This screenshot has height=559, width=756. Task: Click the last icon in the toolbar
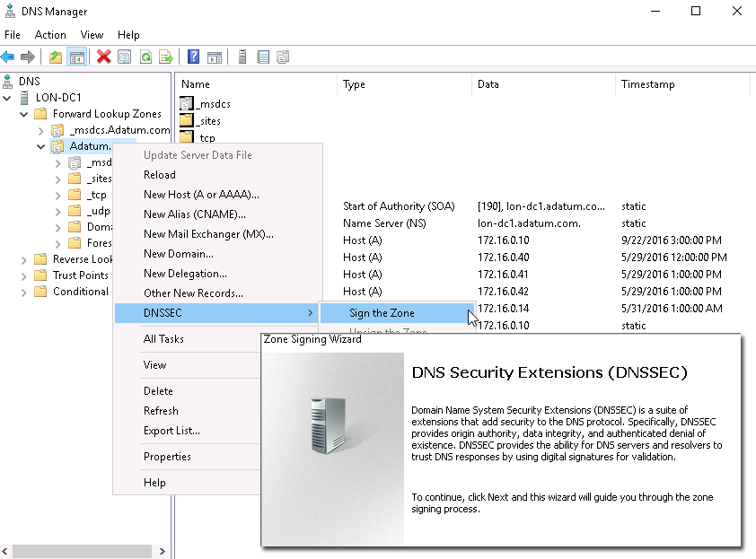click(283, 57)
